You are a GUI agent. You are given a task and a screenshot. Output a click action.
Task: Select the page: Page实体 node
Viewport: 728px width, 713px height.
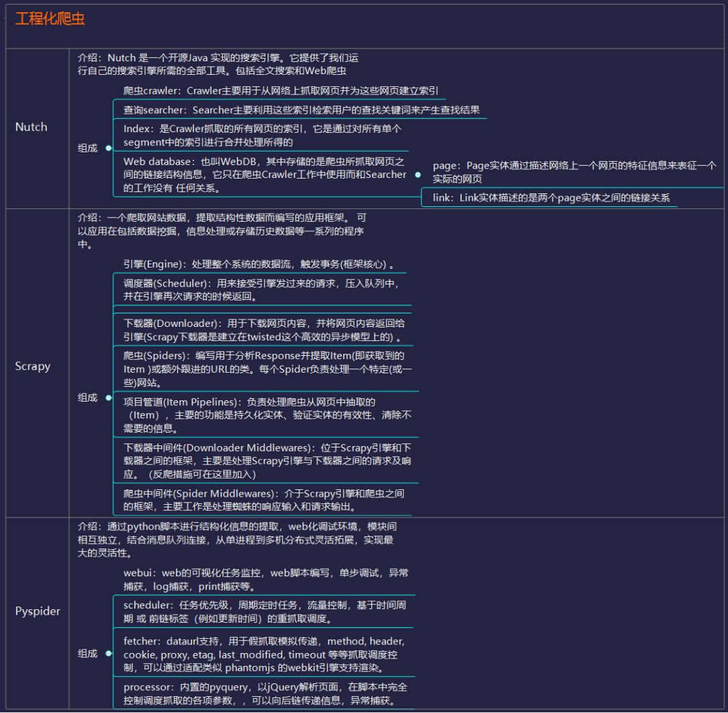[x=574, y=173]
